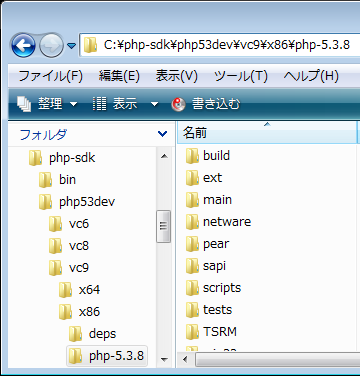The image size is (360, 376).
Task: Click the build folder icon
Action: [x=192, y=156]
